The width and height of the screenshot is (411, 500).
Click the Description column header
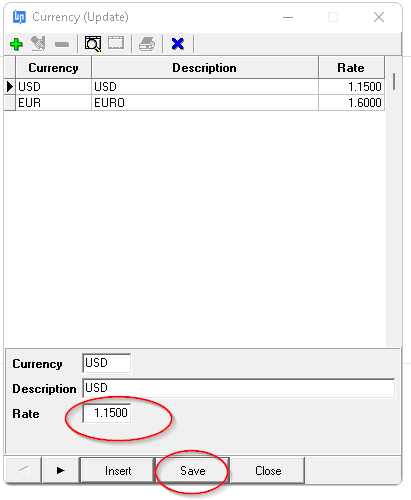click(x=205, y=68)
